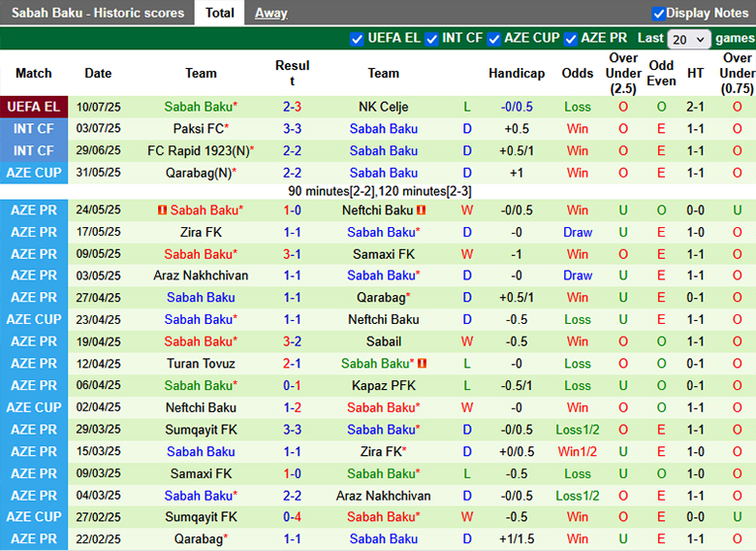
Task: Open Sumqayit FK team on 27/02/25
Action: click(x=201, y=517)
